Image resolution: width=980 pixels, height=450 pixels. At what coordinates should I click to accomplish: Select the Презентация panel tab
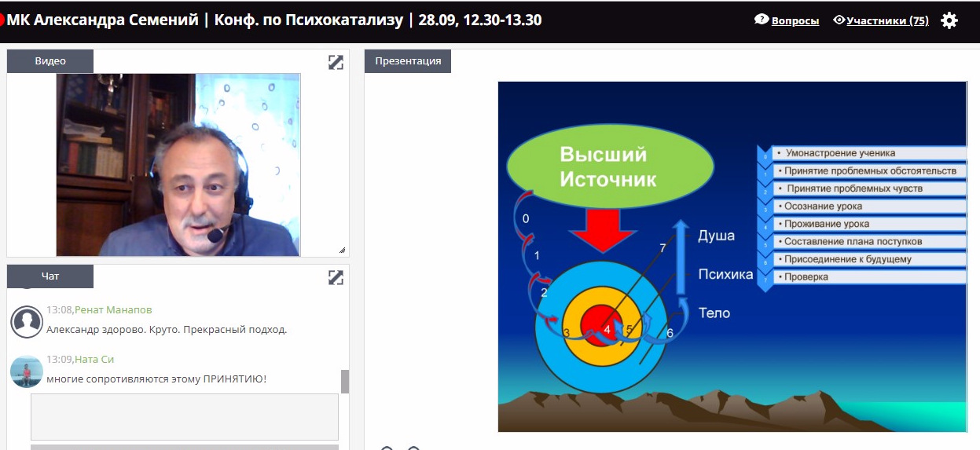[408, 61]
